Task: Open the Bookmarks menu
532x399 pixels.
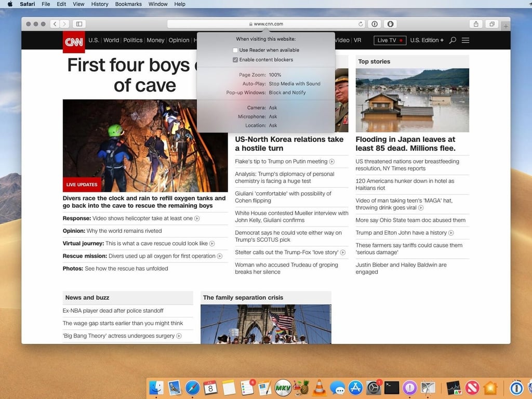Action: [x=128, y=4]
